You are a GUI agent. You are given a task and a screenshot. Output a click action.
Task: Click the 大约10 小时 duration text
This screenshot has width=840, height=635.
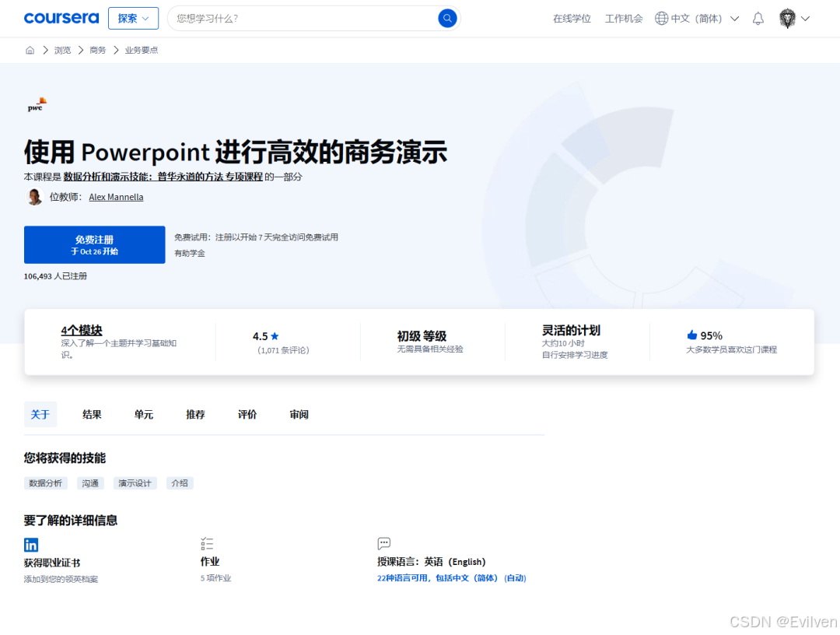(x=563, y=343)
